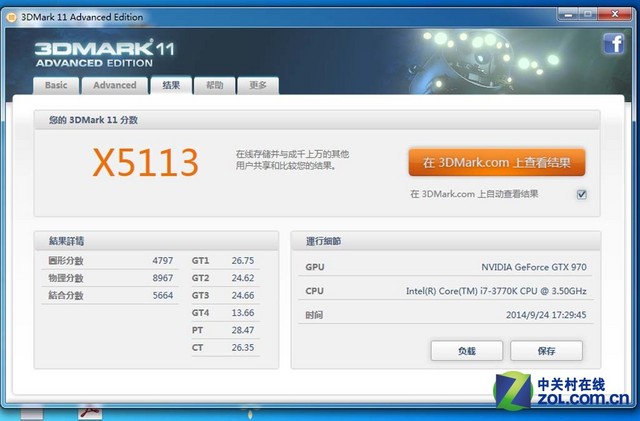Screen dimensions: 640x421
Task: Click the 結果詳情 panel header
Action: (x=156, y=241)
